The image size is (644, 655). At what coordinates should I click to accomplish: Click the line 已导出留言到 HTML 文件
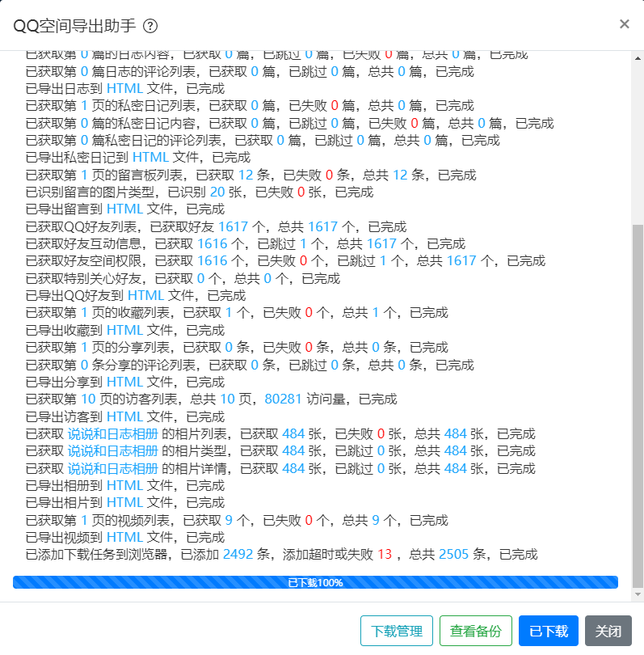click(x=125, y=209)
